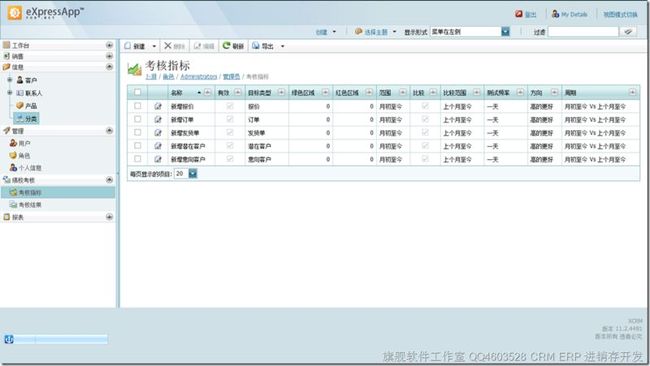Select highlighted 分类 item in sidebar
This screenshot has height=366, width=650.
point(27,119)
